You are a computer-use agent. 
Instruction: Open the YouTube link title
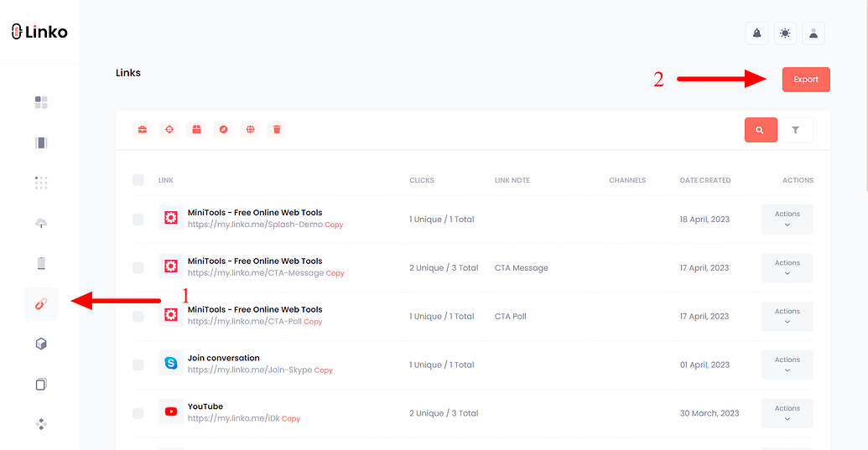[x=205, y=406]
